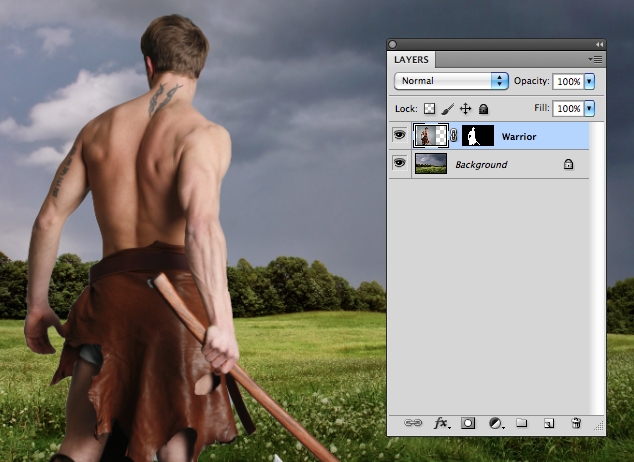This screenshot has height=462, width=634.
Task: Select the Background layer thumbnail
Action: click(x=431, y=163)
